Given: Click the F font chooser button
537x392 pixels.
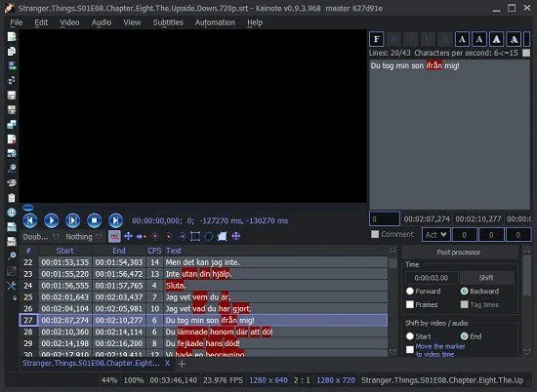Looking at the screenshot, I should 376,39.
